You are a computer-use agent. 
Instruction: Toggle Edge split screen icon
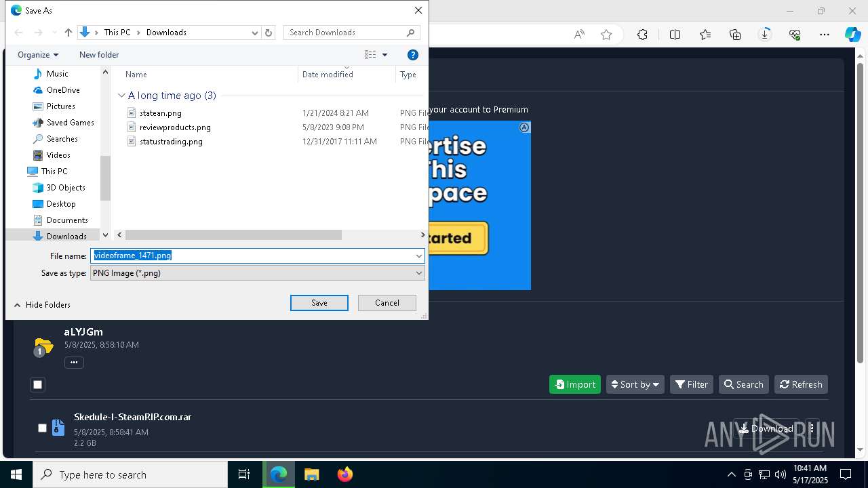(x=675, y=35)
